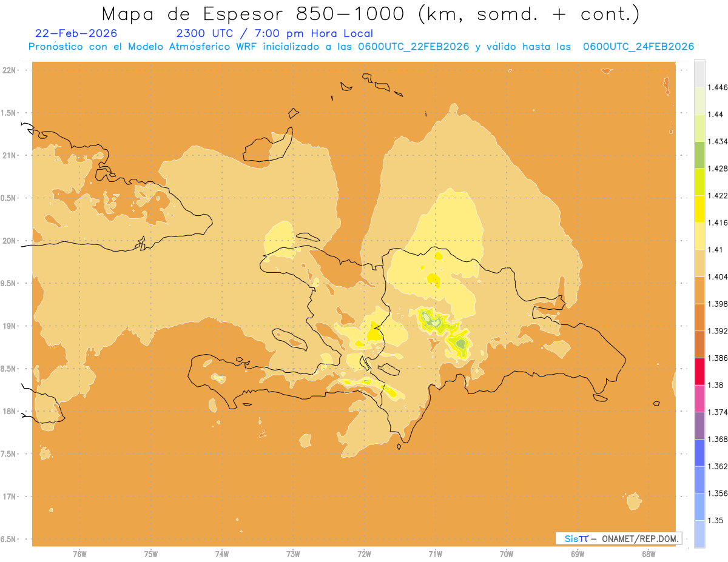
Task: Click the valid-until time '0600UTC_24FEB2026'
Action: (638, 47)
